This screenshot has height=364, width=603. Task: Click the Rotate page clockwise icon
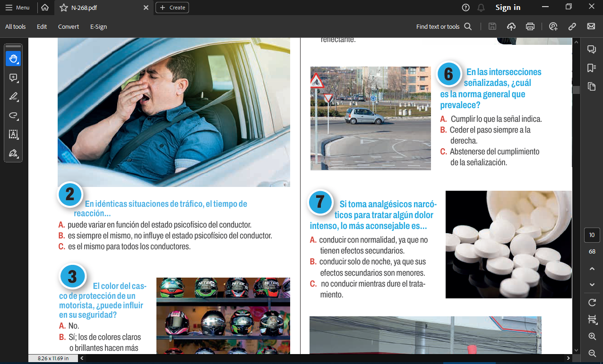click(592, 302)
